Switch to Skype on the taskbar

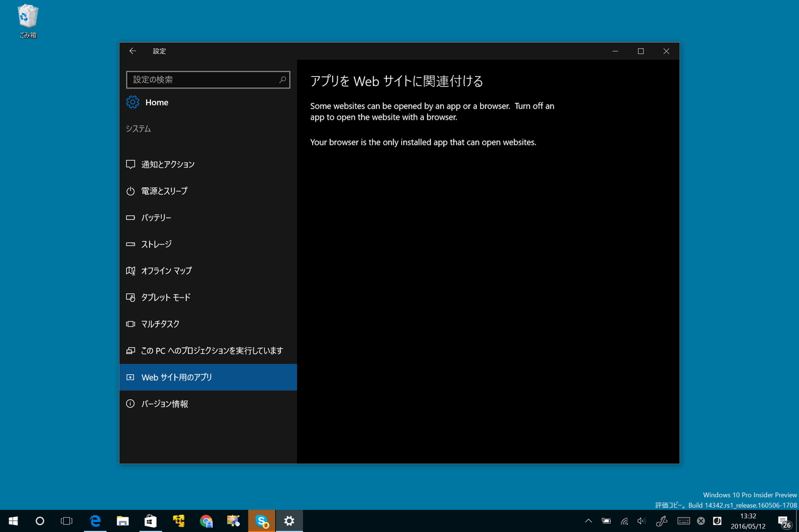pos(262,521)
